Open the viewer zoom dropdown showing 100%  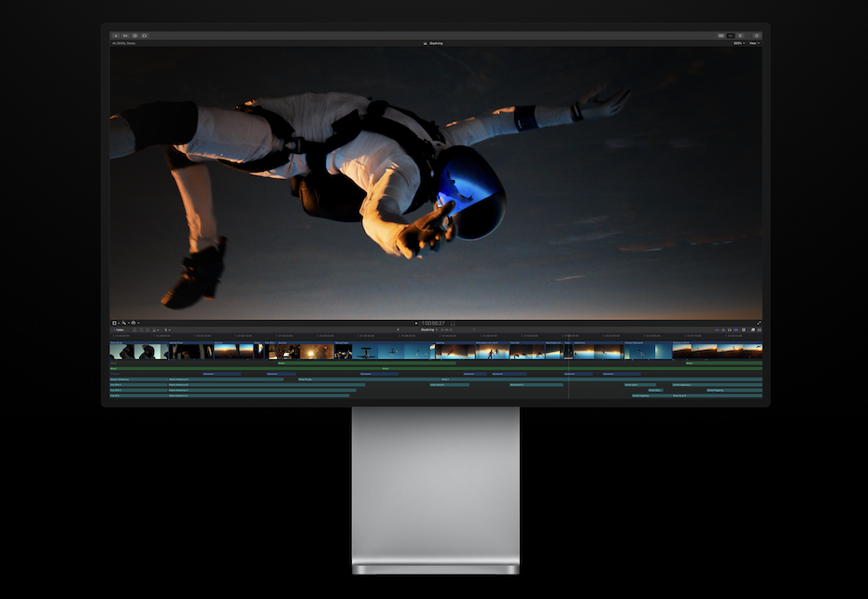[737, 43]
